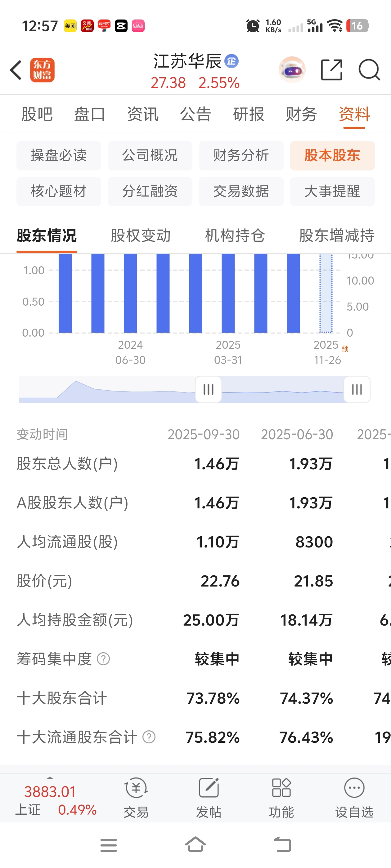Open the 交易数据 section

coord(241,191)
